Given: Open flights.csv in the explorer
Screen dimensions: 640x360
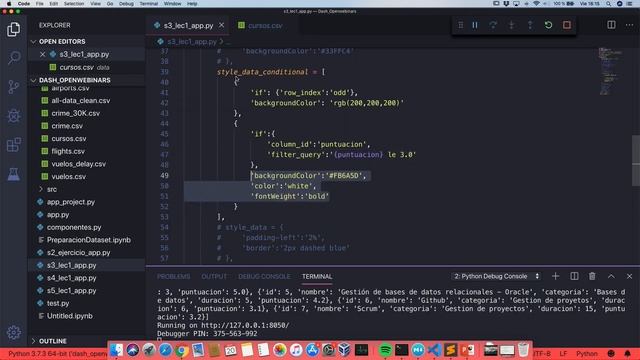Looking at the screenshot, I should coord(68,151).
